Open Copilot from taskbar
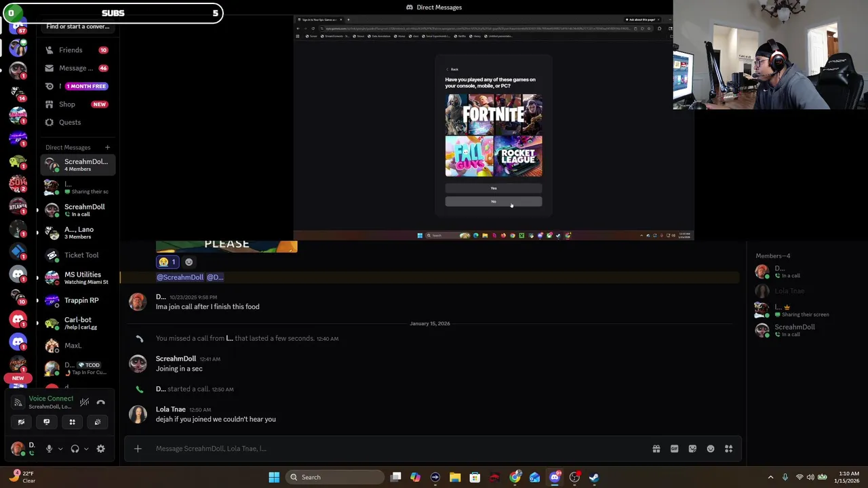Screen dimensions: 868x488 415,477
